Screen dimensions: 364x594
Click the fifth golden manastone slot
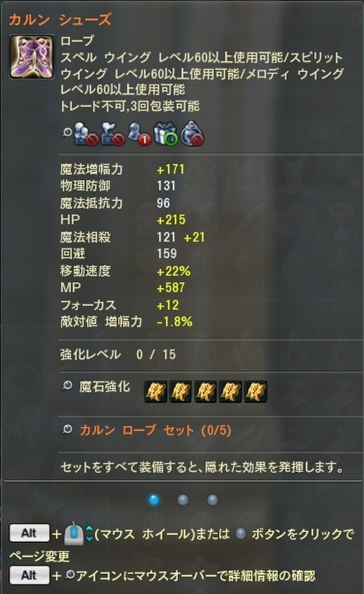tap(255, 392)
